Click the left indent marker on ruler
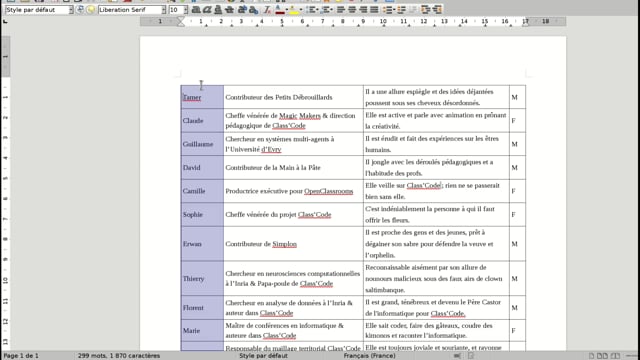The width and height of the screenshot is (640, 360). (x=180, y=23)
